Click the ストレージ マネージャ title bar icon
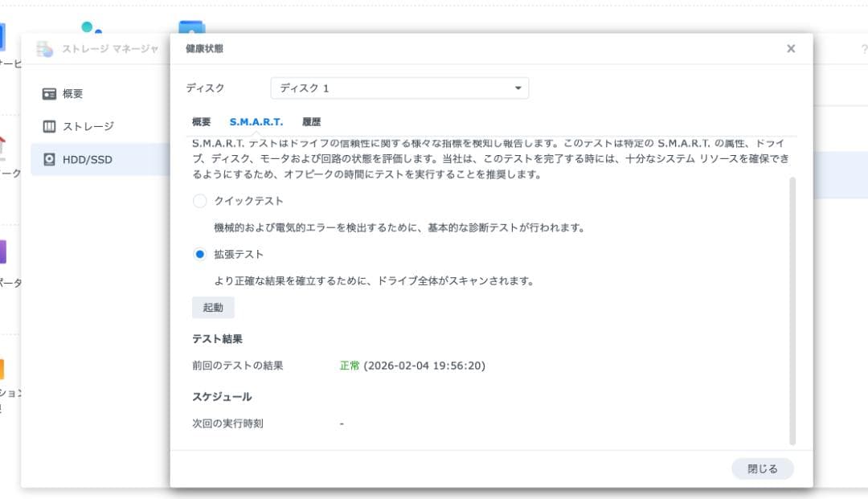Viewport: 868px width, 499px height. [45, 49]
